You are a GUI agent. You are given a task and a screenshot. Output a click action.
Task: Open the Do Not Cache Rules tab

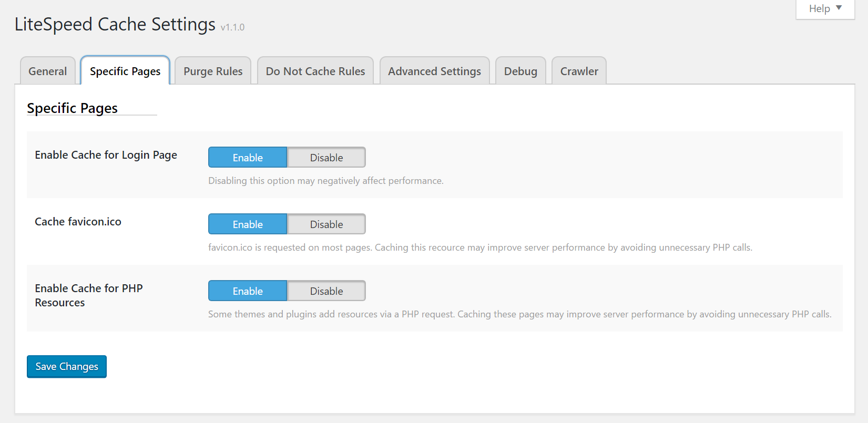(x=315, y=71)
